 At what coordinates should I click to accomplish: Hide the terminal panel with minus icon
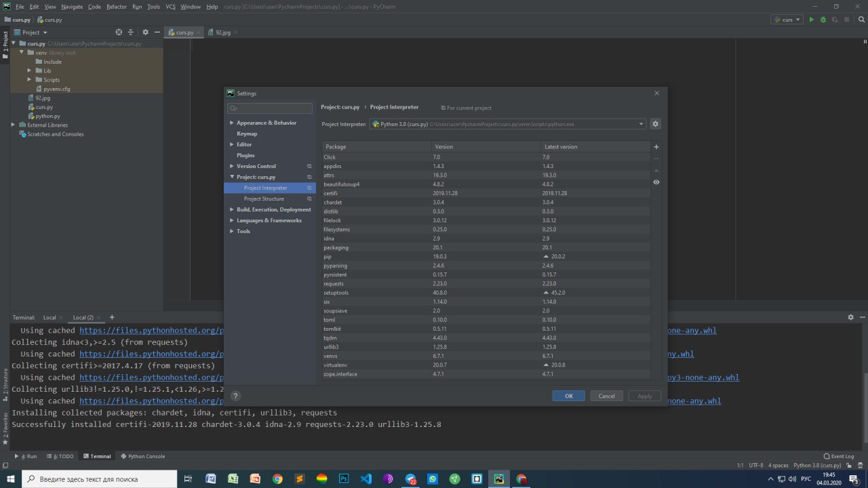click(861, 317)
